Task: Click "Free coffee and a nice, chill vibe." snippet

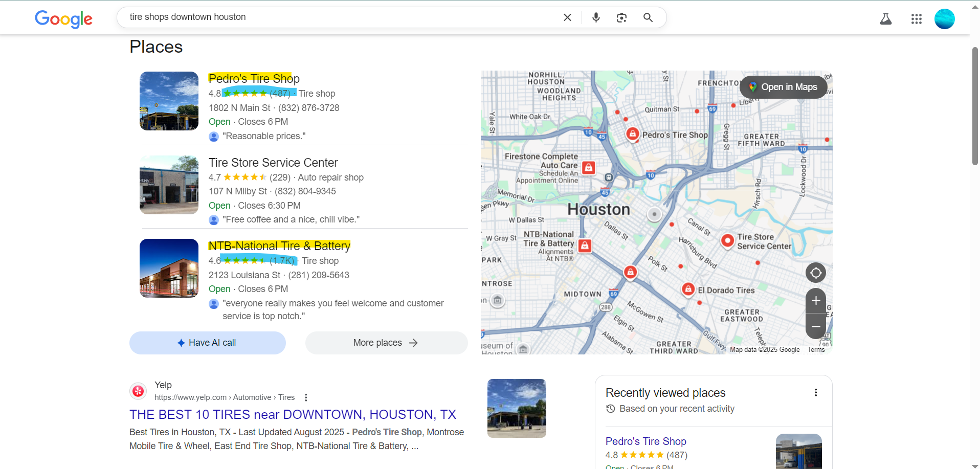Action: [291, 219]
